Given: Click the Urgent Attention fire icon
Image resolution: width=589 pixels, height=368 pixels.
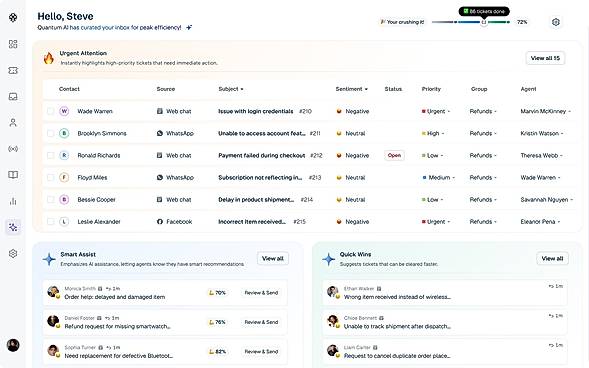Looking at the screenshot, I should tap(49, 58).
